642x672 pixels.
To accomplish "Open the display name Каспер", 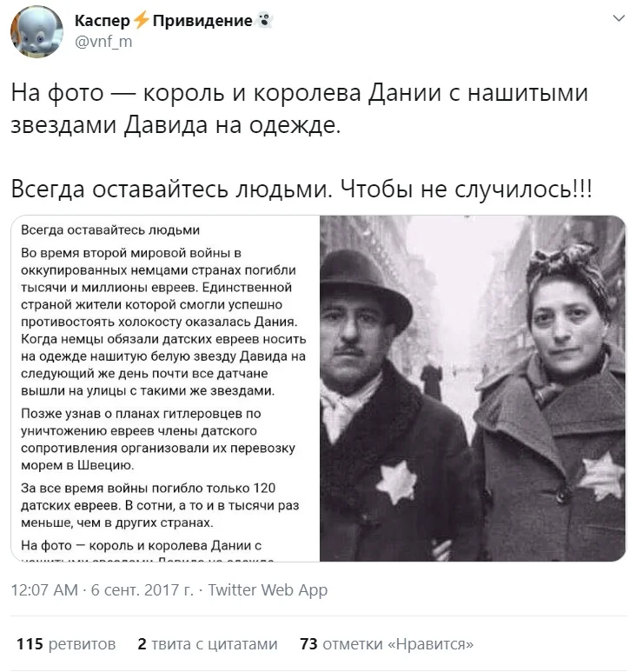I will [x=102, y=20].
